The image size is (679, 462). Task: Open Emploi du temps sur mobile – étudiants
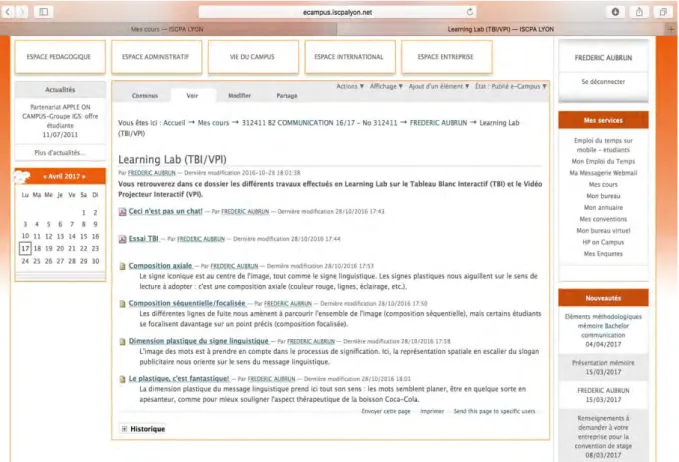click(x=603, y=145)
